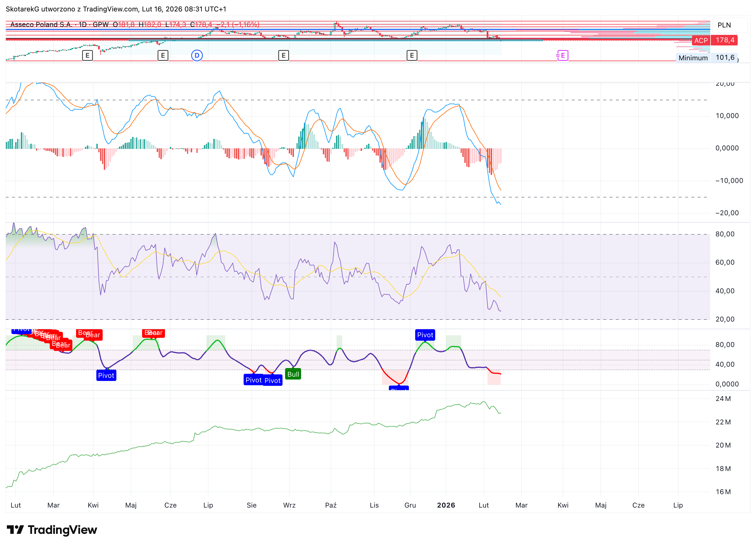
Task: Click the −2,1 (−1,16%) change value
Action: 238,24
